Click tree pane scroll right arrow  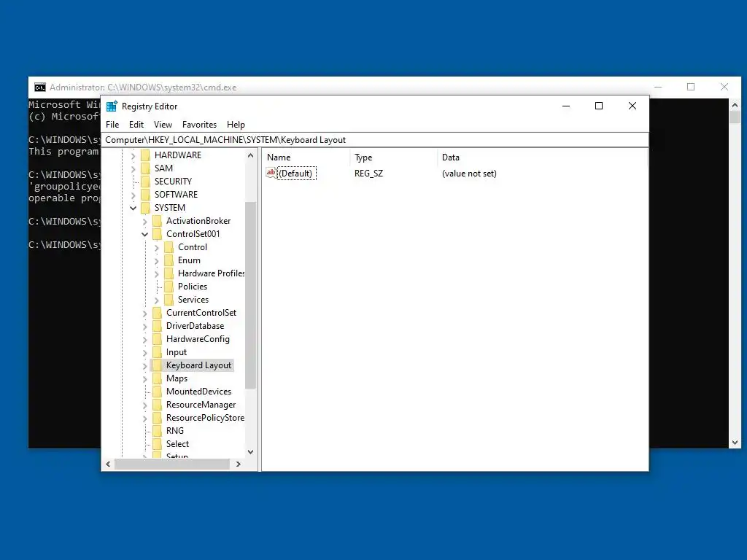[239, 464]
